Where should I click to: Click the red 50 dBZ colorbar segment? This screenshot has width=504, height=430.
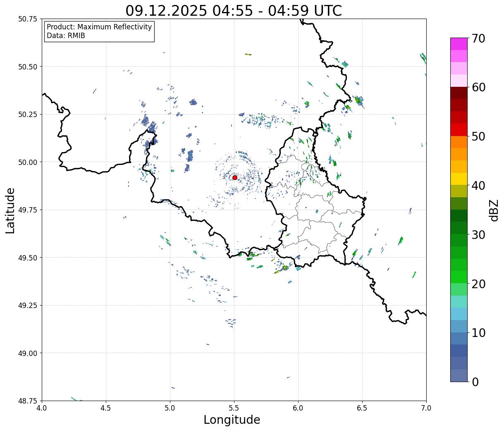[x=459, y=130]
